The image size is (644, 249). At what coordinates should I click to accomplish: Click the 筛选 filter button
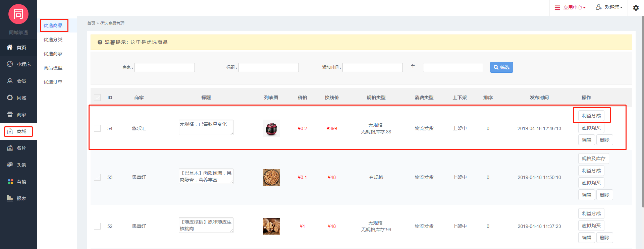point(501,67)
